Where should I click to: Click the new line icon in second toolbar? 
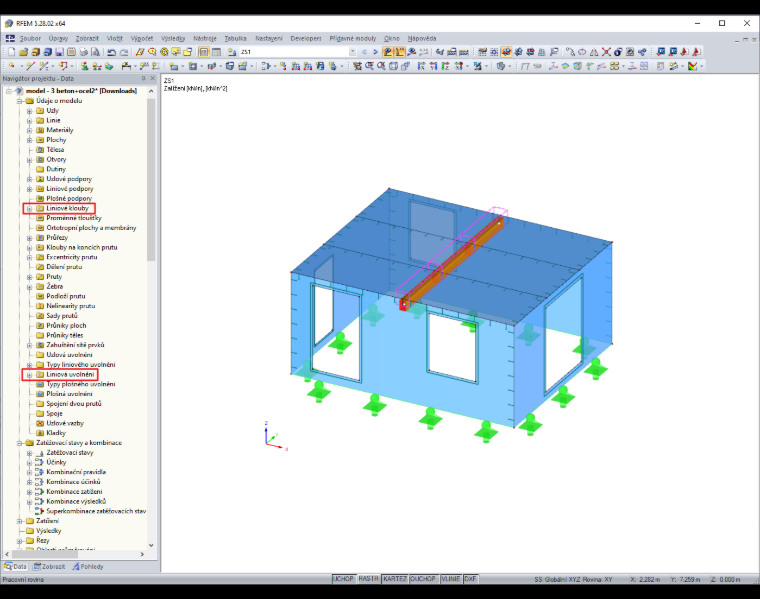[30, 66]
